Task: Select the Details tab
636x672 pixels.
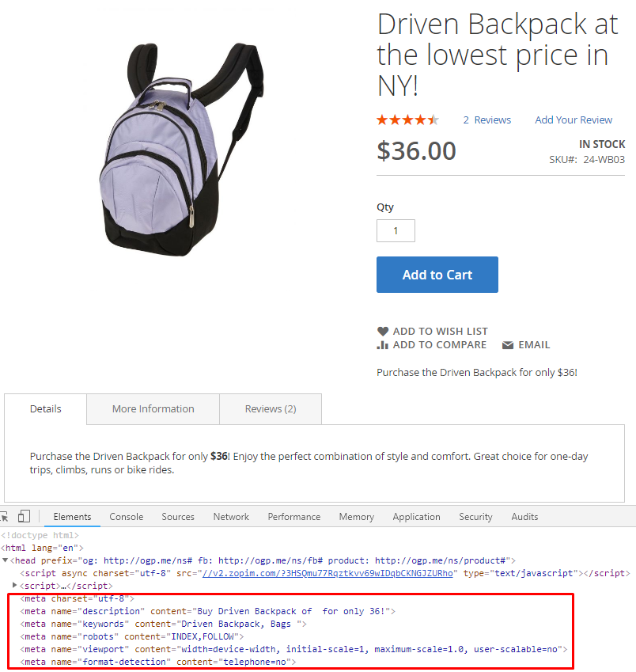Action: pos(45,409)
